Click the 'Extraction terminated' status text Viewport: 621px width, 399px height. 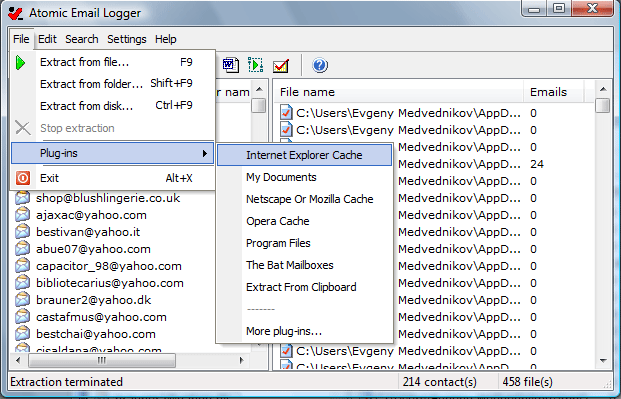[67, 382]
